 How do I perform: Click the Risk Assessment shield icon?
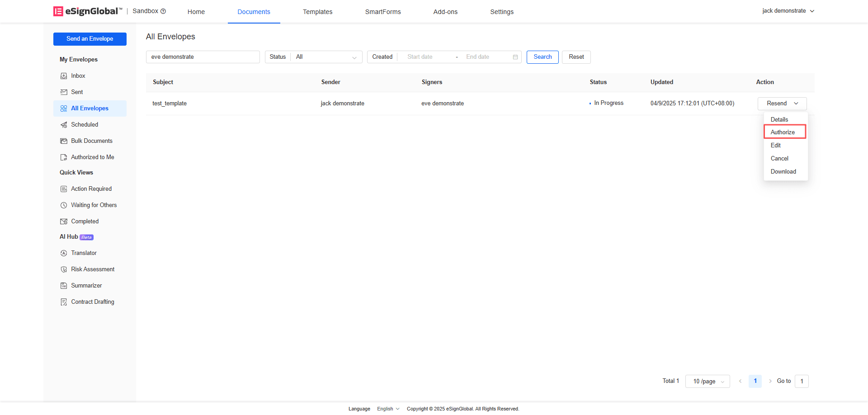[64, 269]
